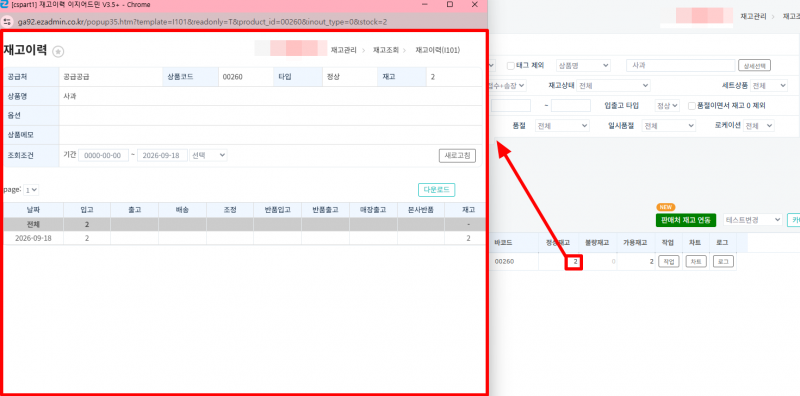Click the 출고 column header
This screenshot has width=800, height=396.
[135, 210]
